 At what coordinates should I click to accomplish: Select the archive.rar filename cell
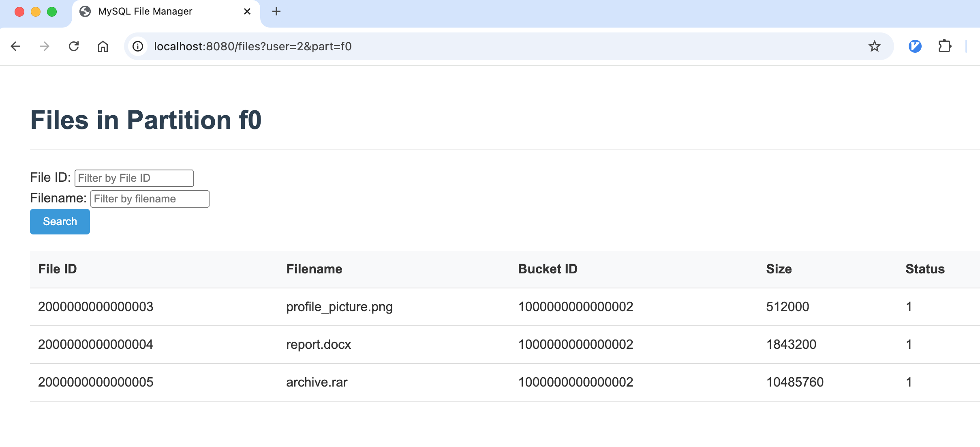317,382
